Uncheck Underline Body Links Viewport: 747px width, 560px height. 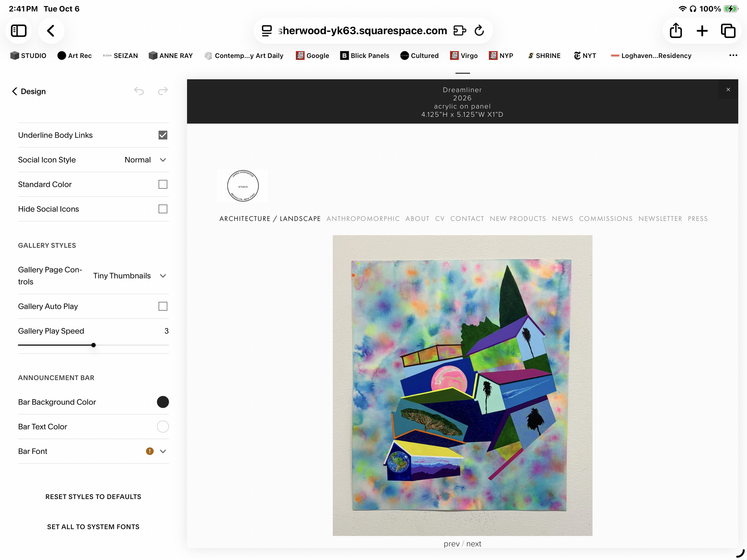(163, 135)
